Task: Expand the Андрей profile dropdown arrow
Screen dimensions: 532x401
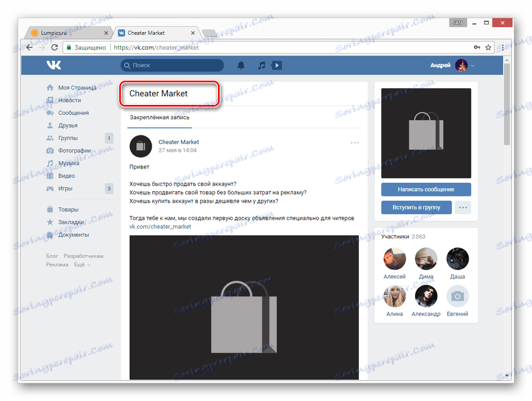Action: click(x=472, y=66)
